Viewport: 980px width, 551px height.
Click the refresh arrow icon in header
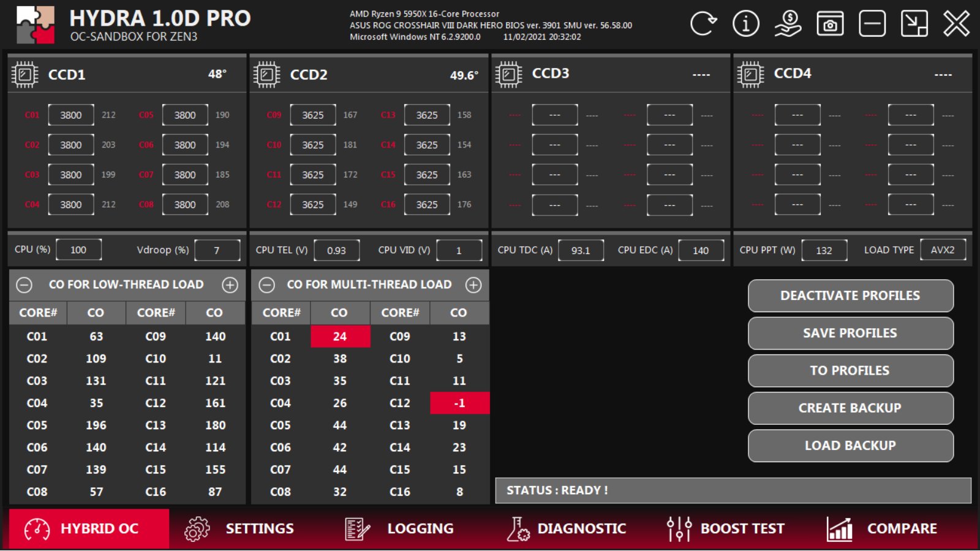703,24
